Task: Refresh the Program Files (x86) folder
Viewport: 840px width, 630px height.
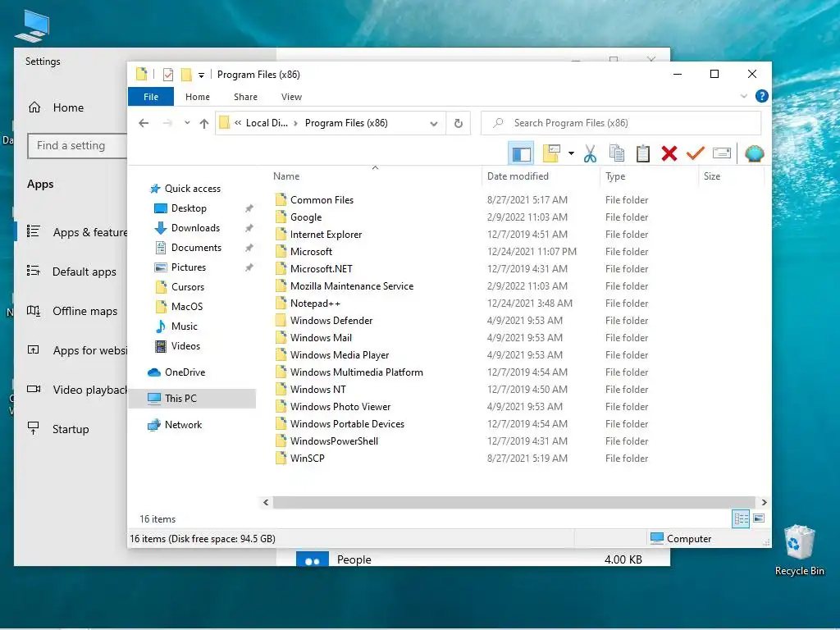Action: click(x=458, y=124)
